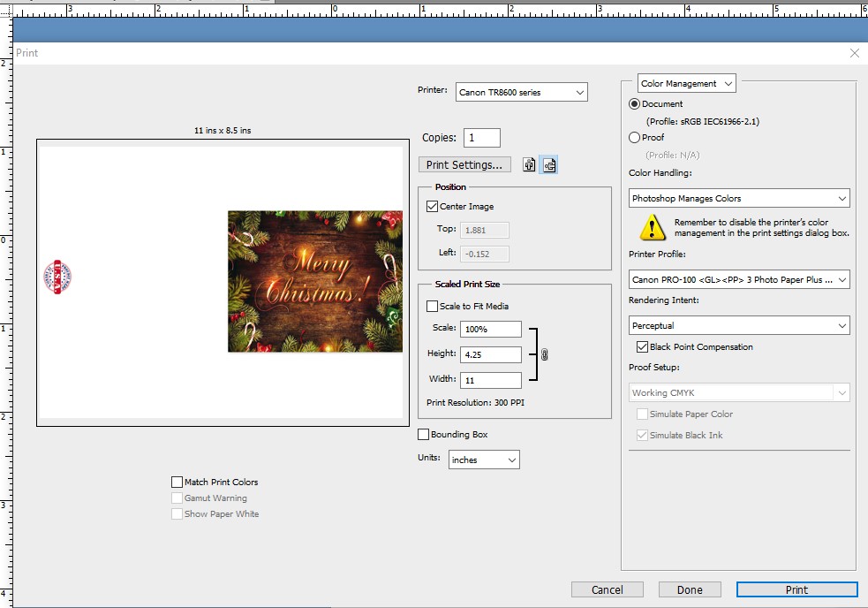Viewport: 868px width, 608px height.
Task: Expand the Color Handling dropdown
Action: 739,199
